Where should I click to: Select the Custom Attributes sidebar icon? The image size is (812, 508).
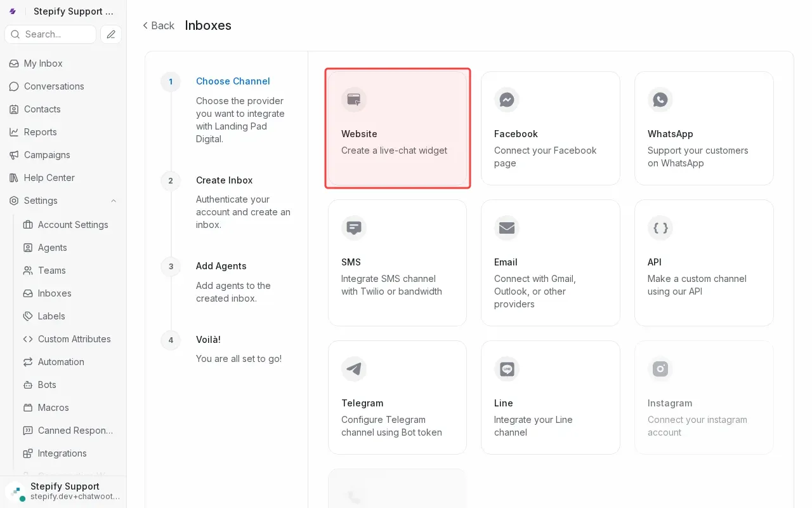click(28, 339)
